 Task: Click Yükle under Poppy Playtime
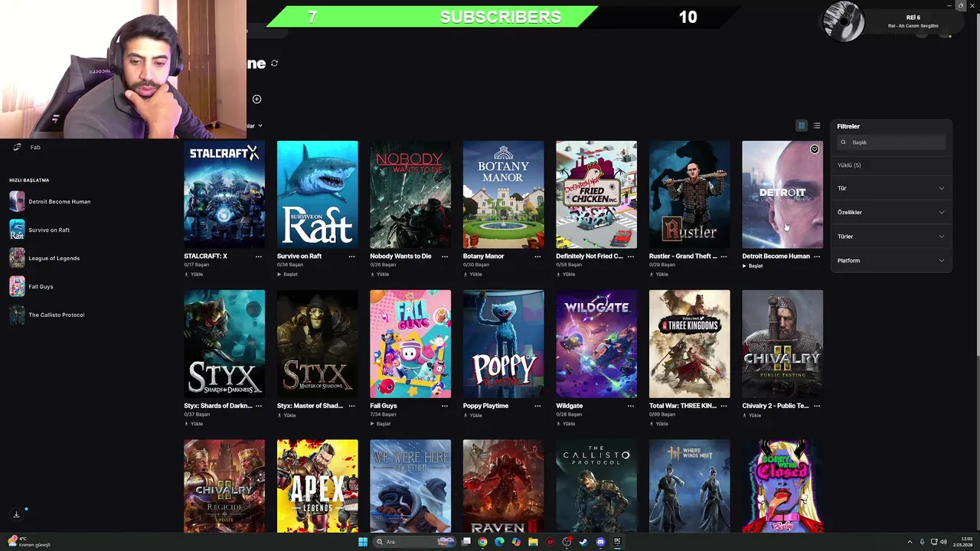(473, 415)
